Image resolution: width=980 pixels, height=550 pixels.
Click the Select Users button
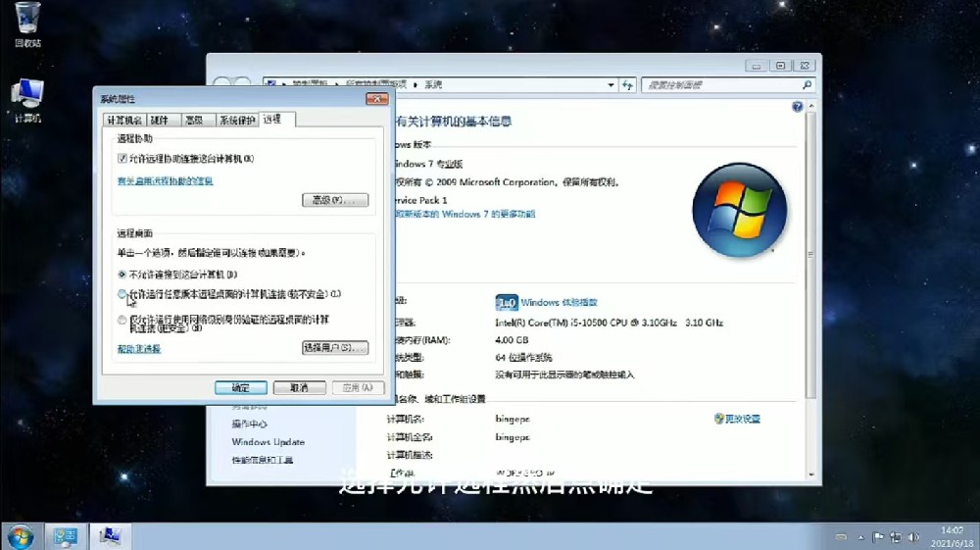335,347
